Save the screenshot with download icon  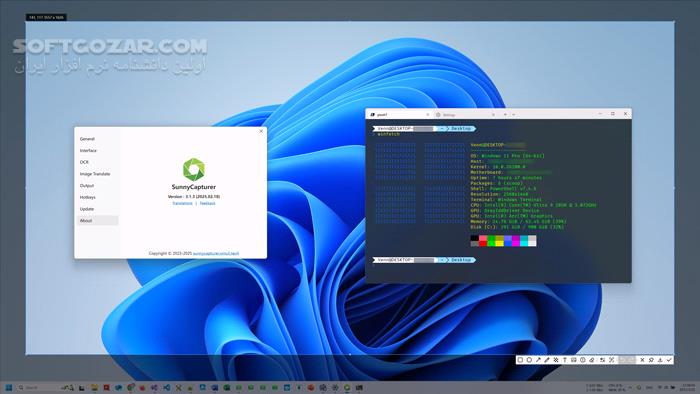coord(660,360)
